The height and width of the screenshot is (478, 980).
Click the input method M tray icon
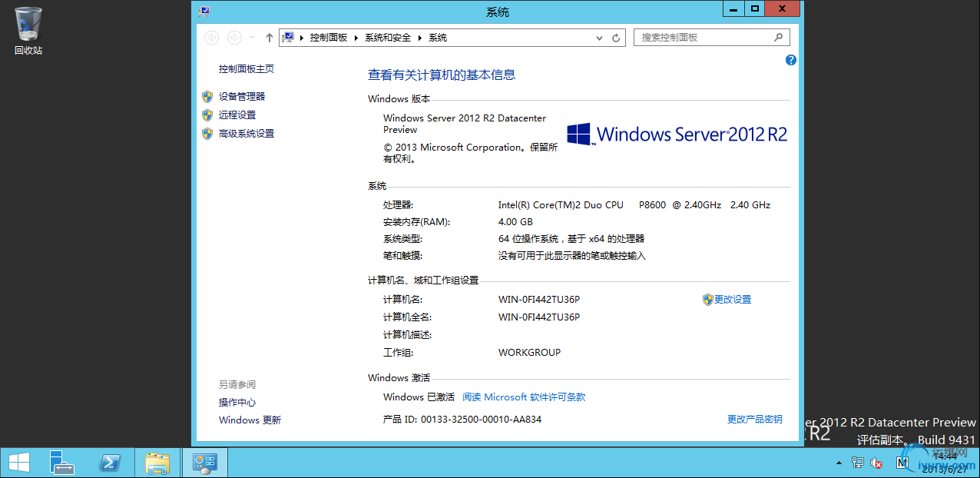[x=903, y=463]
